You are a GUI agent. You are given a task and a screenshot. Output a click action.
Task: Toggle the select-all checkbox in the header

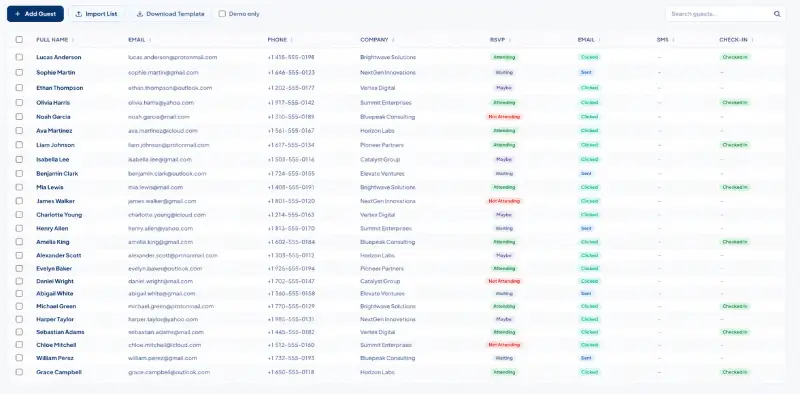point(19,39)
